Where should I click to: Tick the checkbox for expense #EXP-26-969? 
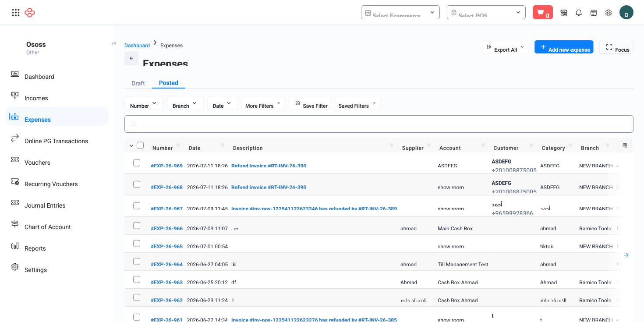click(137, 163)
